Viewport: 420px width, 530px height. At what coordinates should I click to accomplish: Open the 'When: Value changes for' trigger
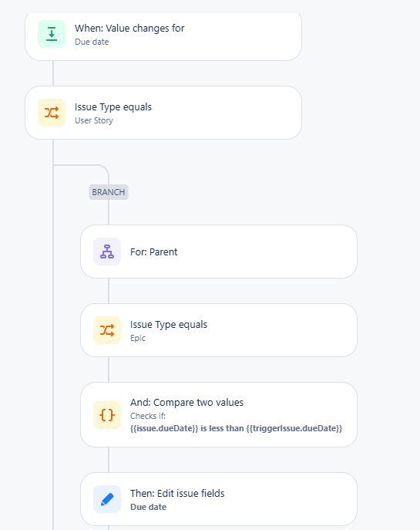click(129, 28)
